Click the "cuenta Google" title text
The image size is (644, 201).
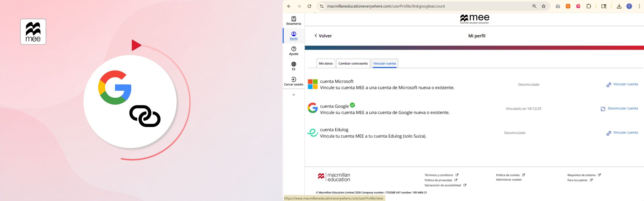pos(334,106)
